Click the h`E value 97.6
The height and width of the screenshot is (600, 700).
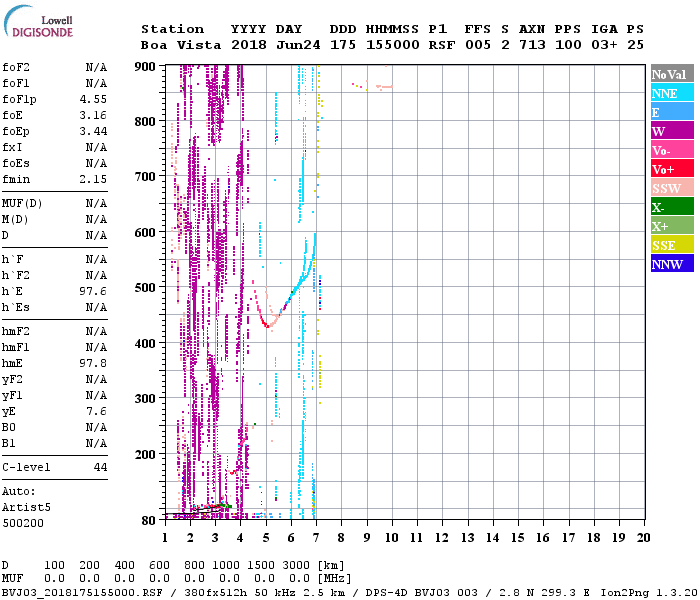93,291
